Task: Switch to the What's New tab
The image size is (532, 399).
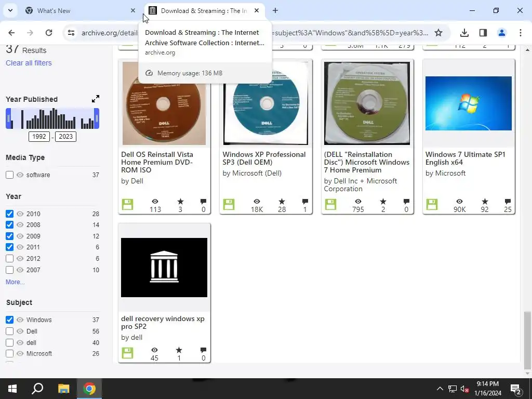Action: 81,11
